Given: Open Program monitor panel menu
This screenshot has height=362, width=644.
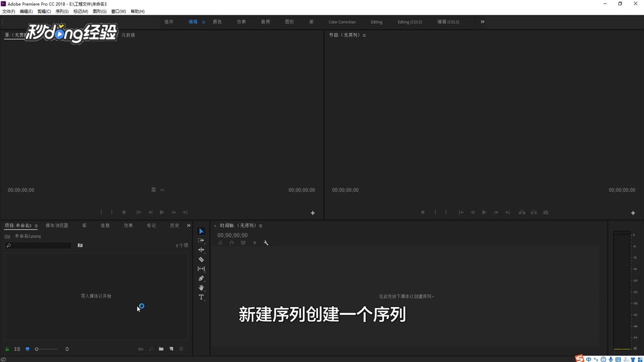Looking at the screenshot, I should (364, 35).
